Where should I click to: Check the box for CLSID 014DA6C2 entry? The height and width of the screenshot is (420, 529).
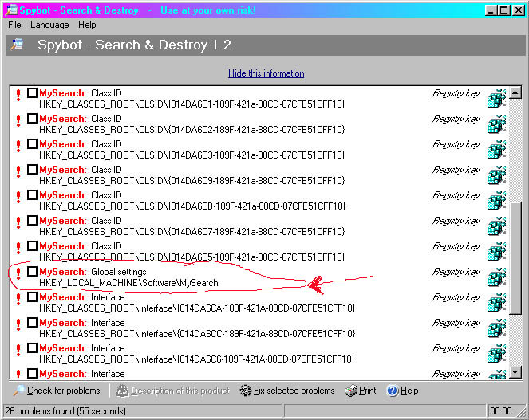pyautogui.click(x=32, y=119)
